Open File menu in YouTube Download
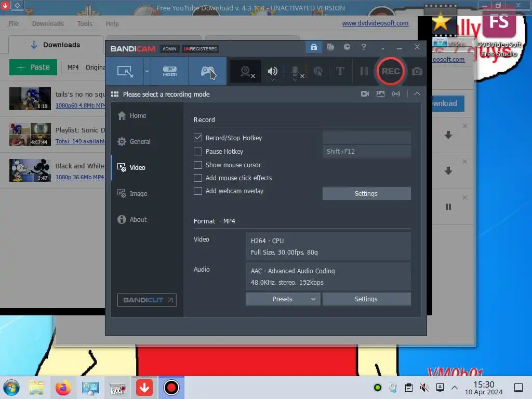 13,24
